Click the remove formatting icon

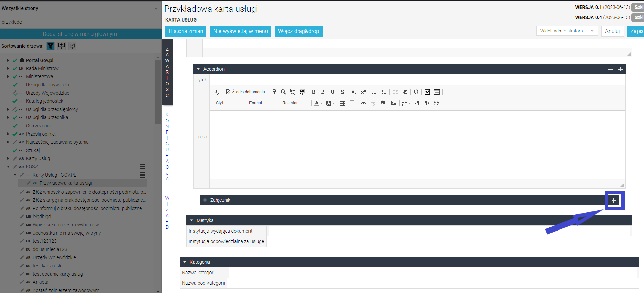tap(217, 92)
